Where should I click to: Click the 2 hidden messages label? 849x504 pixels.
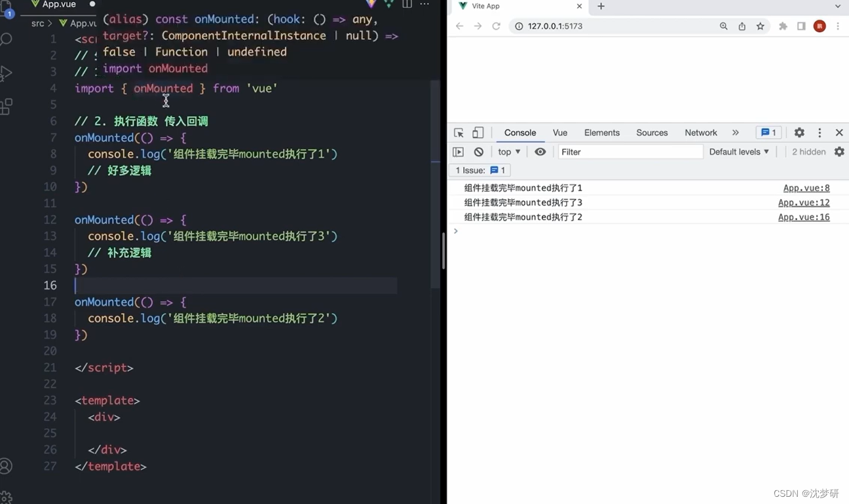point(808,152)
